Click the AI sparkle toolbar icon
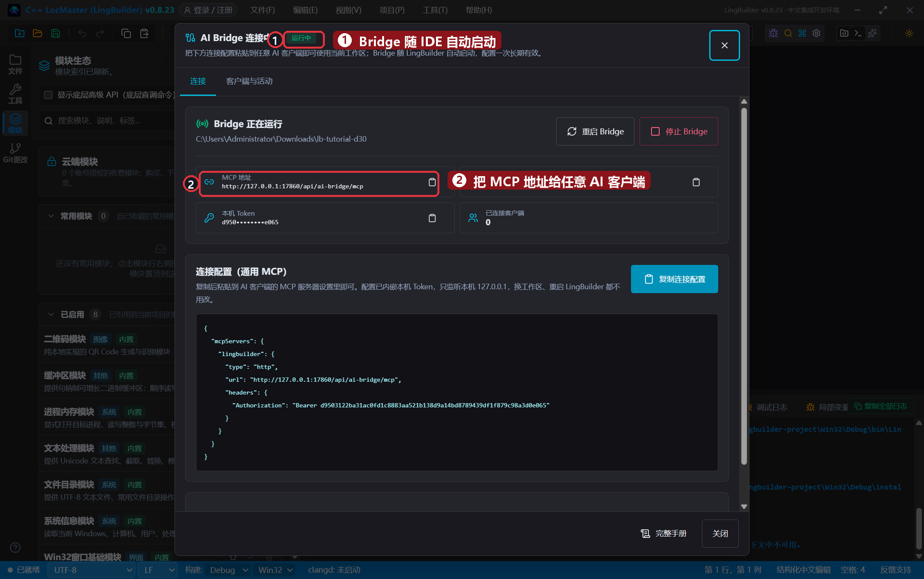The height and width of the screenshot is (579, 924). tap(873, 33)
